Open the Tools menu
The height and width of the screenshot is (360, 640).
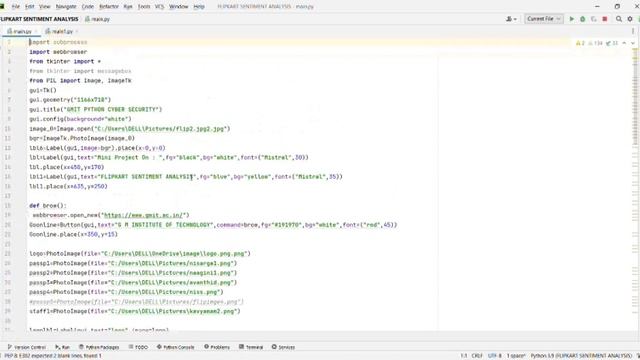coord(144,7)
